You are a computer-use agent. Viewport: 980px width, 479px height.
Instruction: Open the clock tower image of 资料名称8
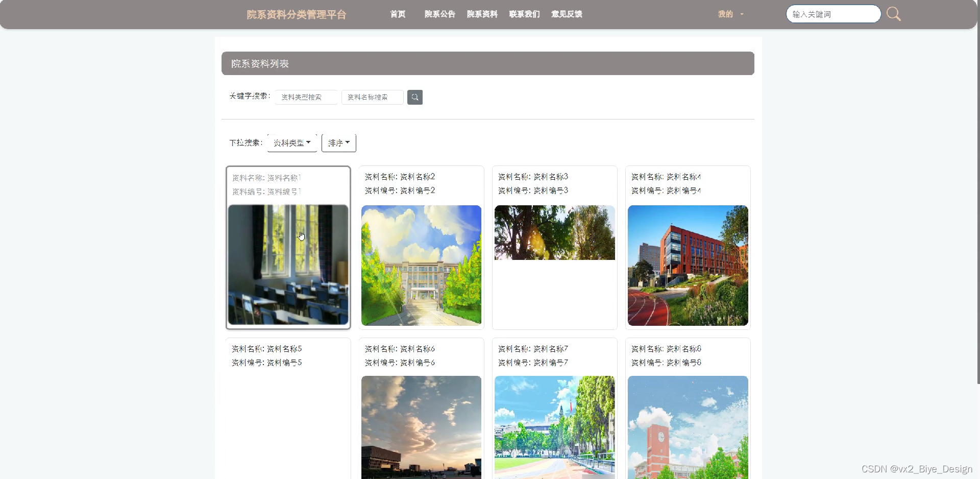tap(688, 427)
